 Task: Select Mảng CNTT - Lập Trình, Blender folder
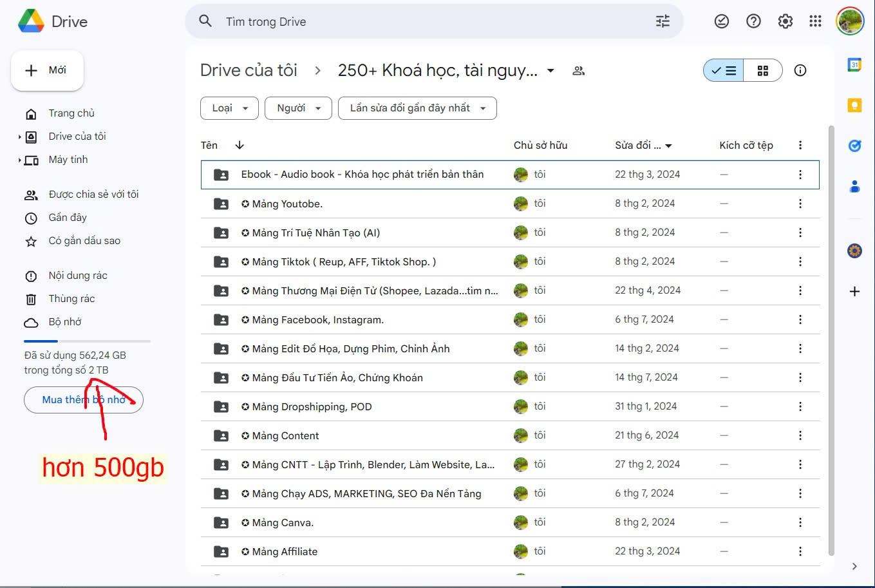[x=510, y=464]
